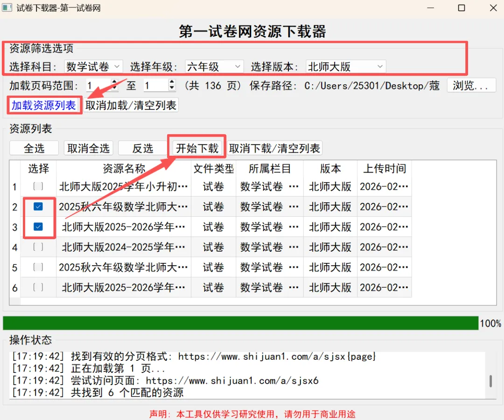Screen dimensions: 504x420
Task: Click the 所属栏目 column header
Action: (270, 169)
